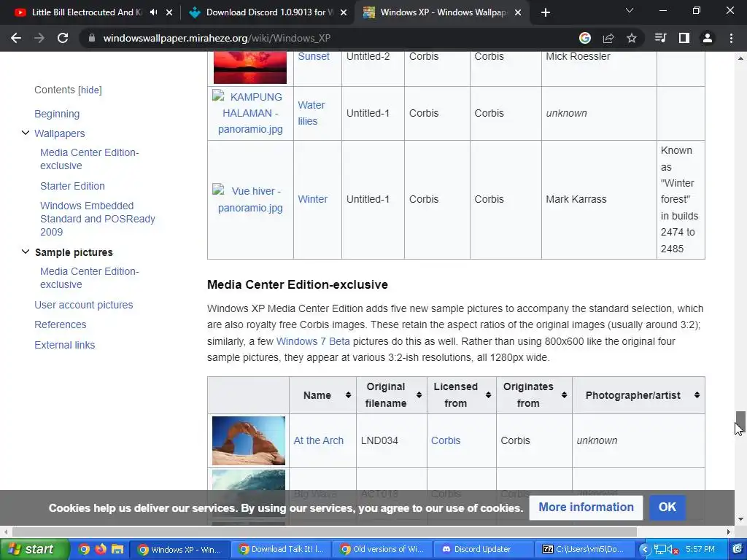Go back to the previous page
This screenshot has height=560, width=747.
click(16, 38)
